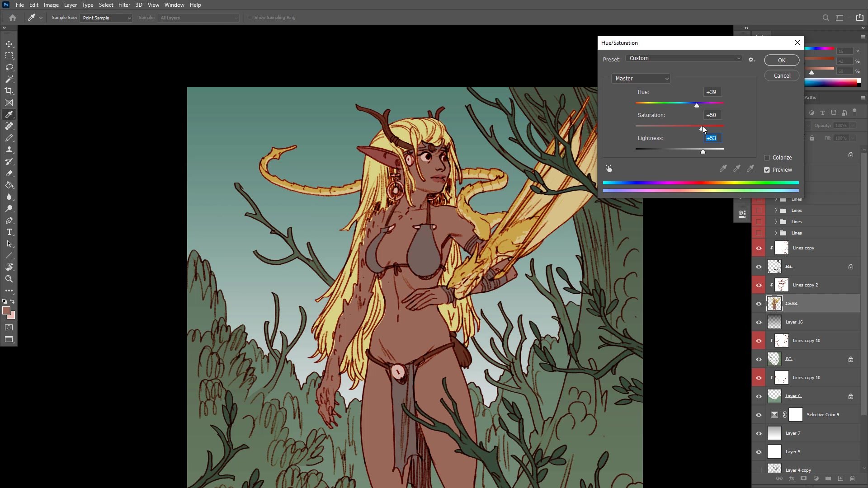Click the on-image adjustment hand icon

(609, 169)
